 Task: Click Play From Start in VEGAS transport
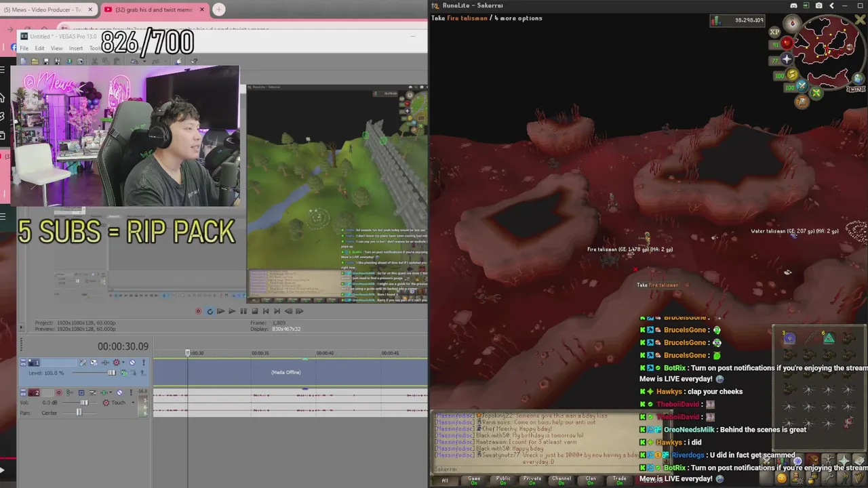click(220, 311)
